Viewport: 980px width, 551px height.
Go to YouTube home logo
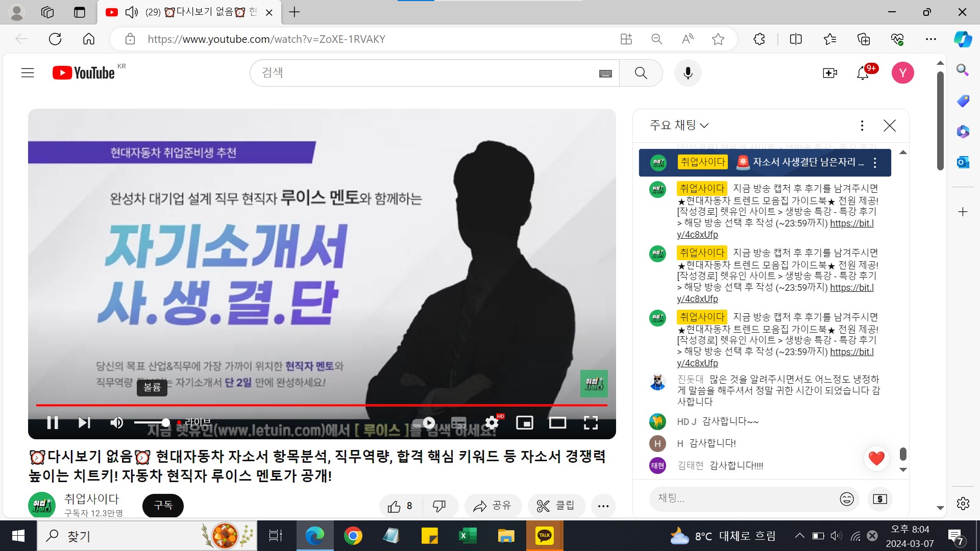84,73
